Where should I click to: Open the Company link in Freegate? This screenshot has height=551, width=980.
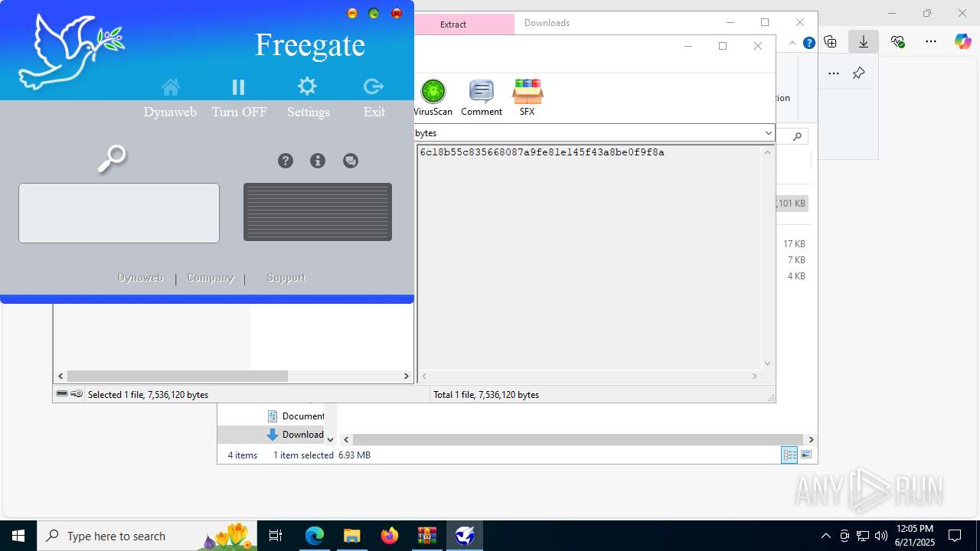(x=211, y=278)
